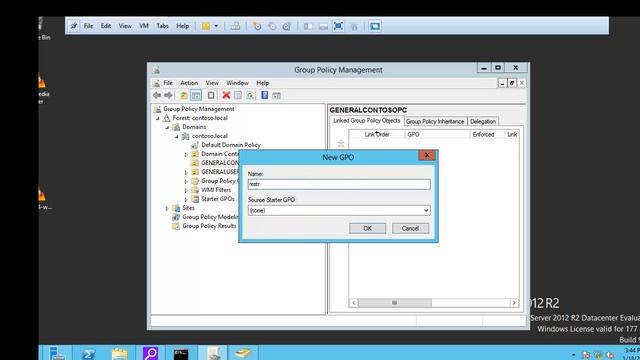Expand the WMI Filters node

[186, 190]
